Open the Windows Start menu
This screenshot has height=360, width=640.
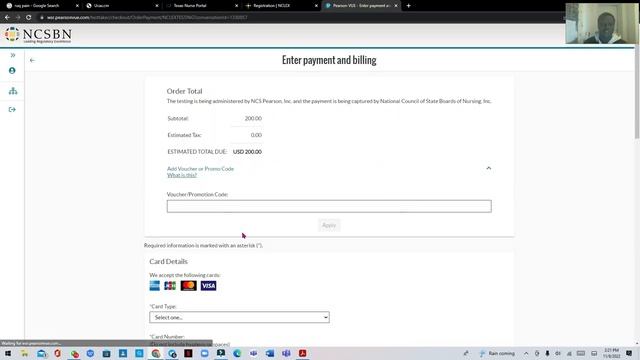(x=8, y=353)
